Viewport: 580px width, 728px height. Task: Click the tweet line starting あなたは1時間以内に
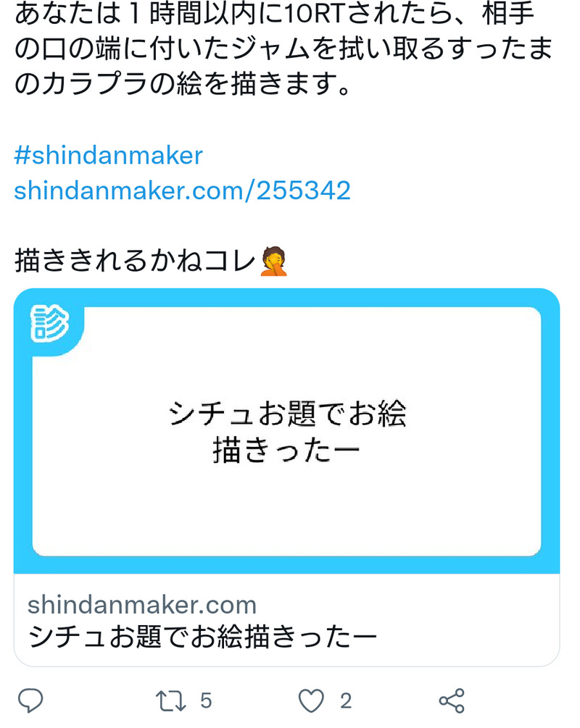[x=274, y=12]
